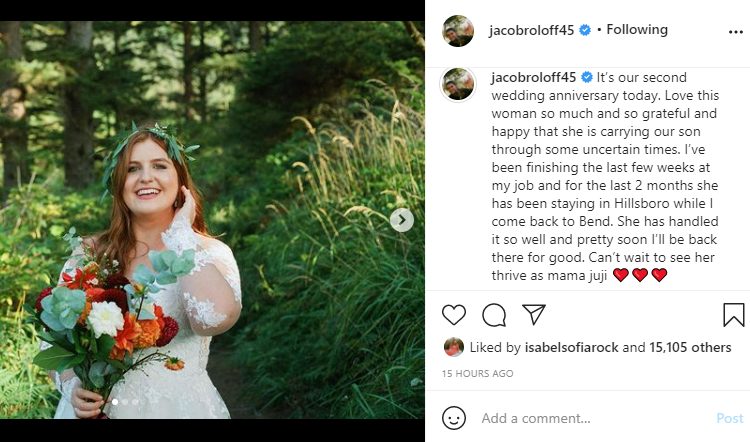Select the carousel dot indicators under the photo
The width and height of the screenshot is (750, 442).
tap(124, 402)
